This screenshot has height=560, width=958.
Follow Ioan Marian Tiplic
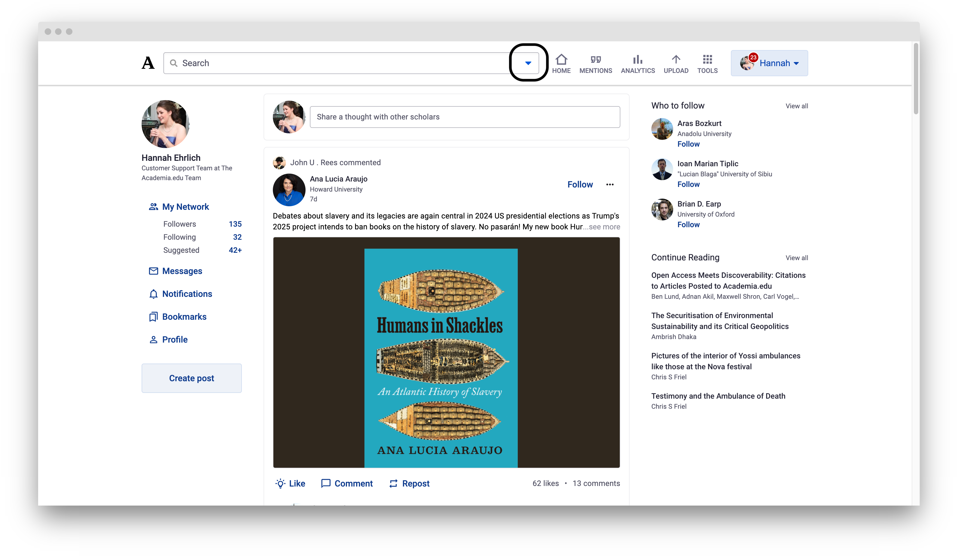point(688,184)
